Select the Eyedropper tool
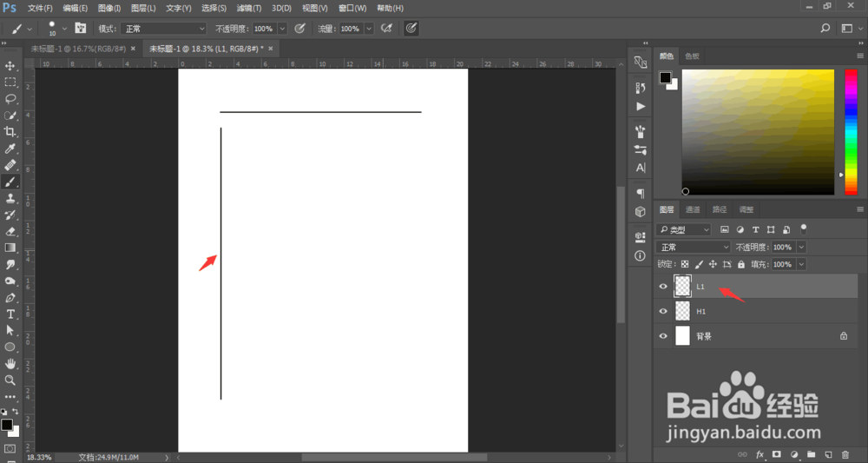This screenshot has width=868, height=463. pyautogui.click(x=10, y=149)
